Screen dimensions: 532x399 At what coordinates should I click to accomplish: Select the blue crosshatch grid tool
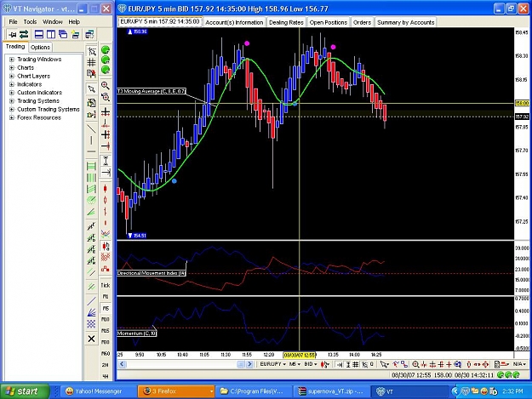tap(91, 324)
